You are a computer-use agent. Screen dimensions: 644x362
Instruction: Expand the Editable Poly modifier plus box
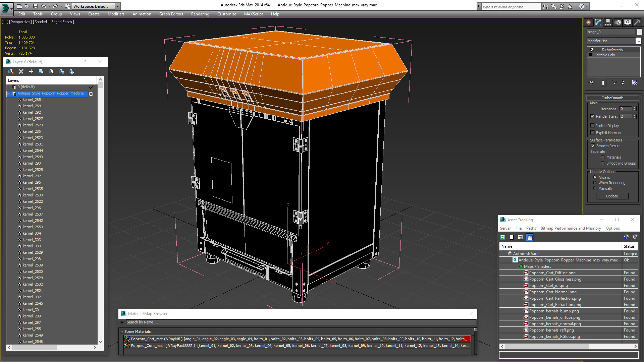tap(591, 55)
